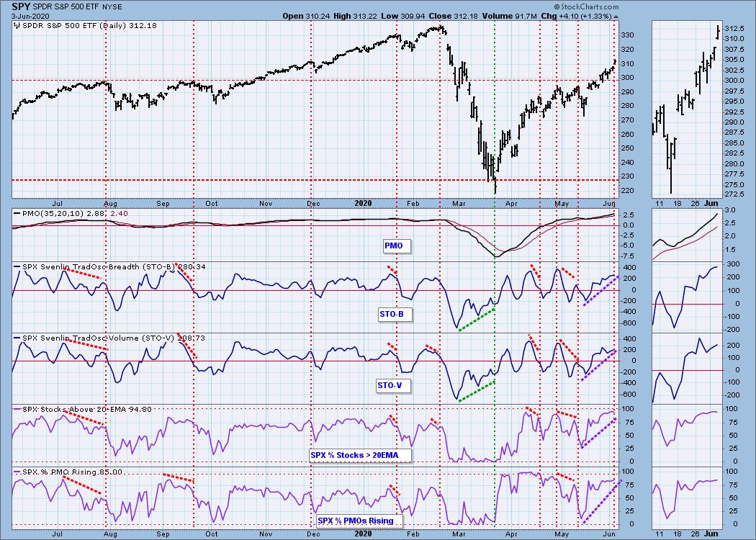Click the Swenlin TradOsc Breadth legend text
This screenshot has width=756, height=540.
pos(109,266)
